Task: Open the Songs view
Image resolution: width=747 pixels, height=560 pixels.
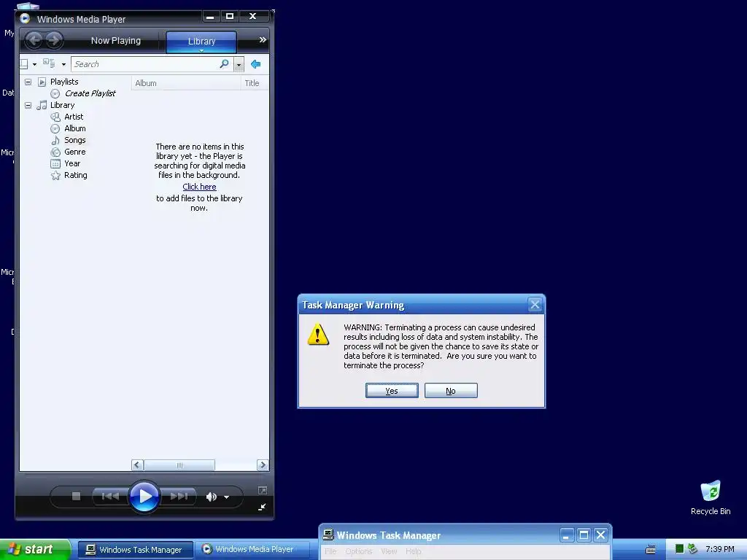Action: [x=75, y=141]
